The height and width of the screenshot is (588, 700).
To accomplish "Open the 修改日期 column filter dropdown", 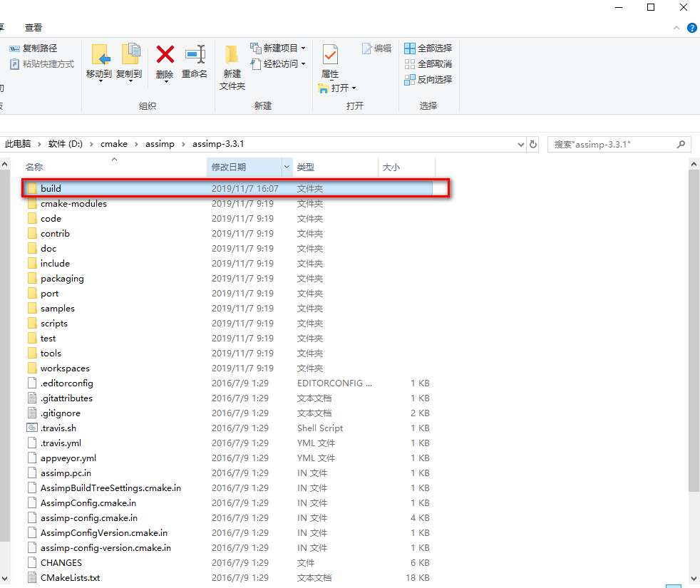I will pos(287,167).
